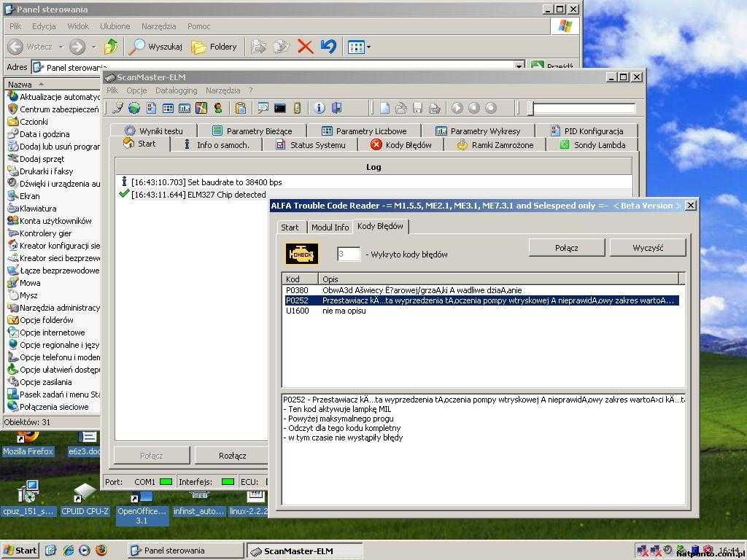Screen dimensions: 747x560
Task: Click the yellow OBD module toolbar icon
Action: [x=297, y=108]
